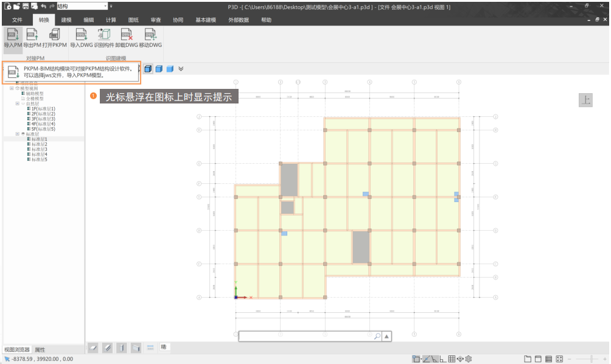611x364 pixels.
Task: Click the 上 view cube face
Action: click(585, 100)
